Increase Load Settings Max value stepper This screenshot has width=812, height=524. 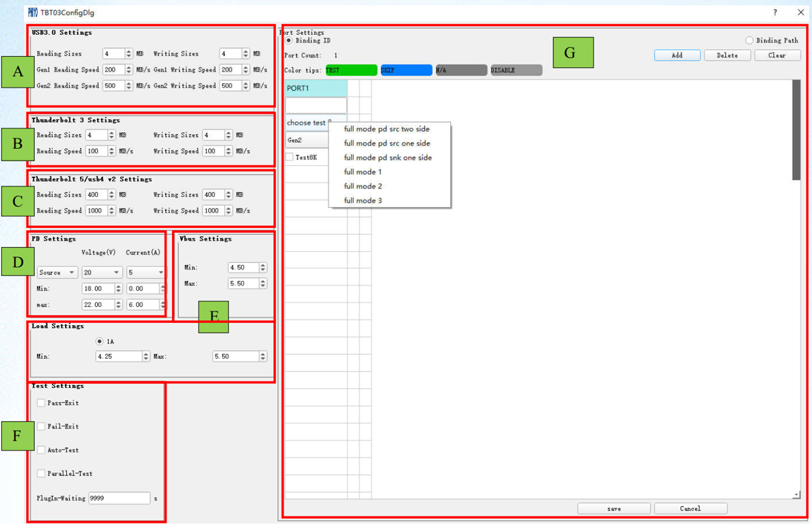coord(263,354)
